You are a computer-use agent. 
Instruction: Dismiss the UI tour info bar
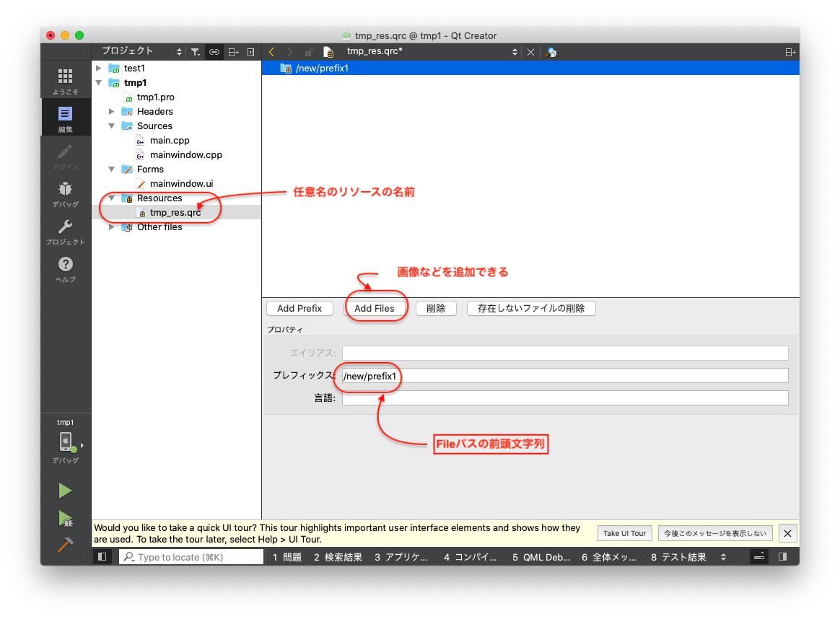pos(787,533)
